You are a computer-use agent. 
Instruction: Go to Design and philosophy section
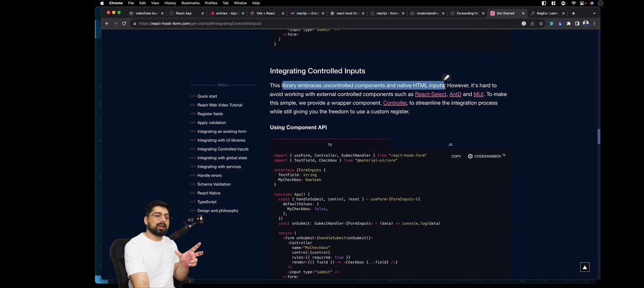(x=218, y=211)
